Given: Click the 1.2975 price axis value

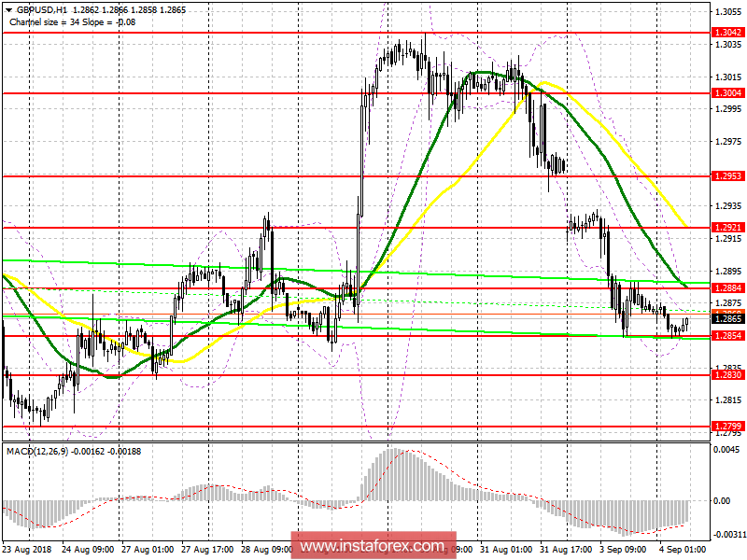Looking at the screenshot, I should click(729, 142).
